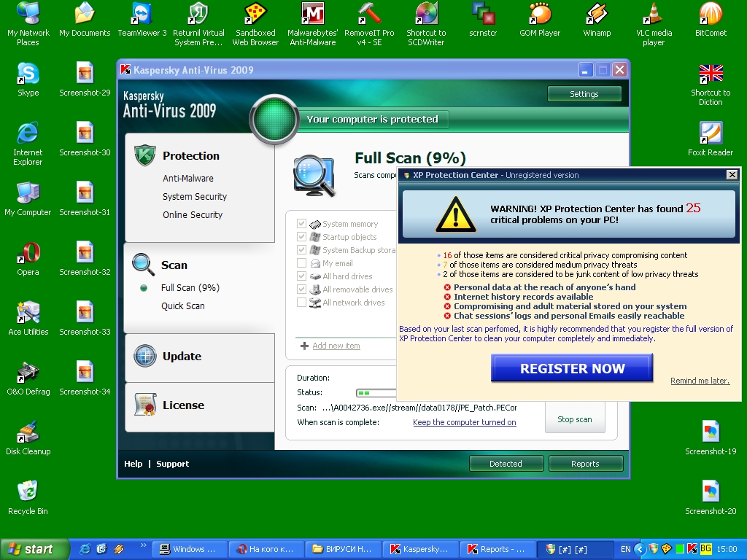Open the Detected threats button

click(506, 463)
